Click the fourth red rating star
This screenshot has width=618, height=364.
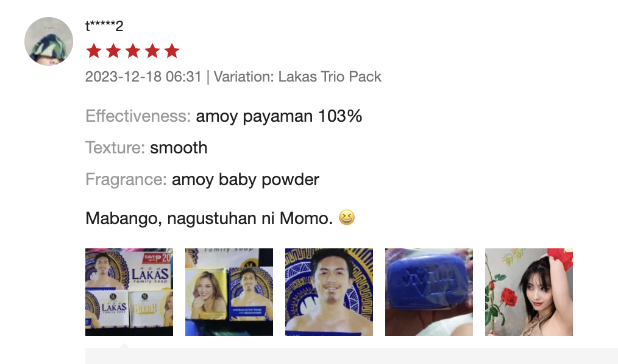(152, 51)
